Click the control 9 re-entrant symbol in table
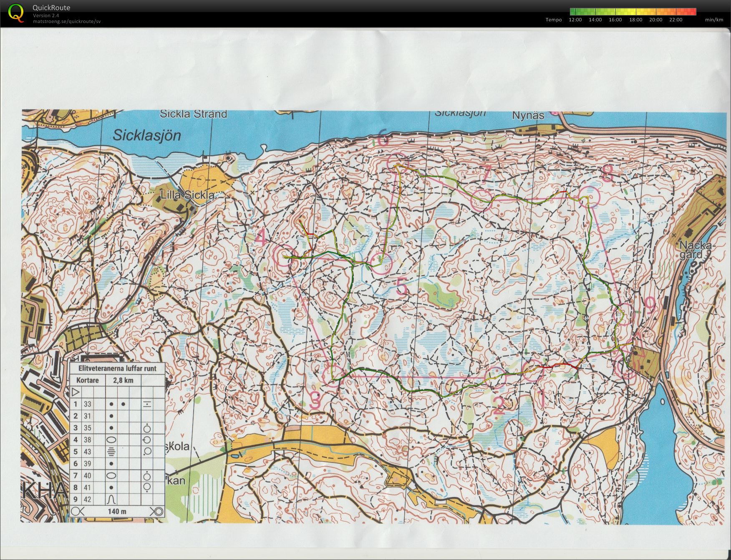This screenshot has height=560, width=731. [x=111, y=499]
